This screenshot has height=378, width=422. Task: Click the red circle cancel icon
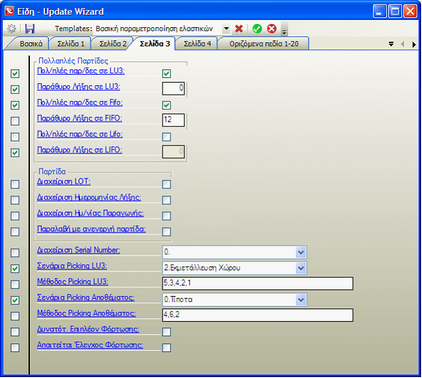point(272,29)
